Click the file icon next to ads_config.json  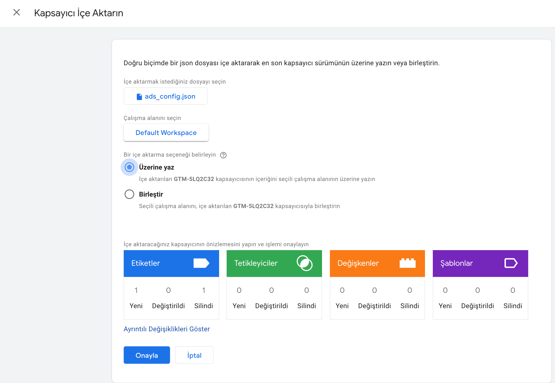click(x=139, y=97)
